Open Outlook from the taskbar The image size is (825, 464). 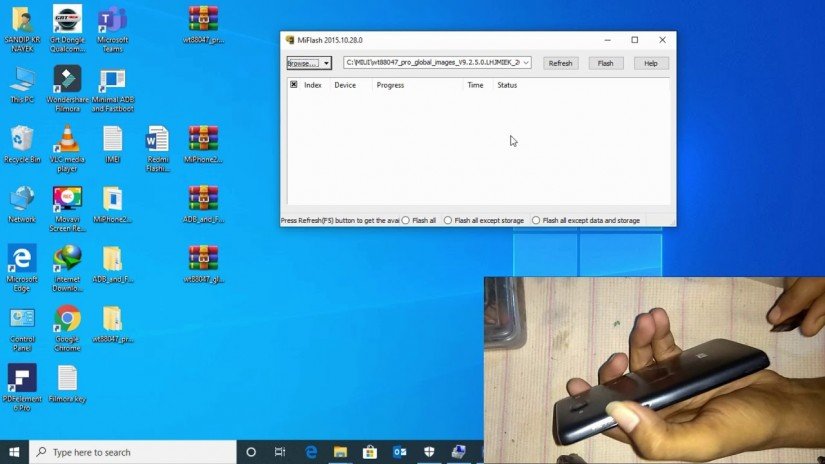point(399,452)
